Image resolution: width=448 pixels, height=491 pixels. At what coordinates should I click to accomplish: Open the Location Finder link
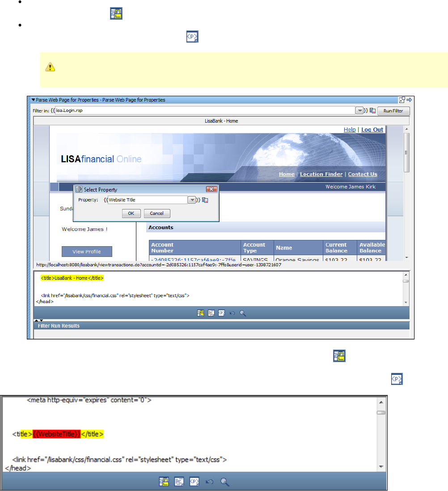(x=321, y=174)
